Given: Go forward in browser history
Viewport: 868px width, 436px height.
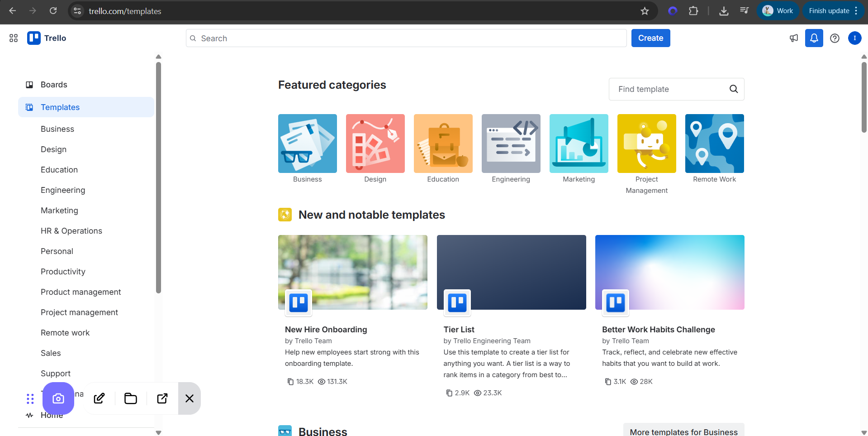Looking at the screenshot, I should [33, 11].
